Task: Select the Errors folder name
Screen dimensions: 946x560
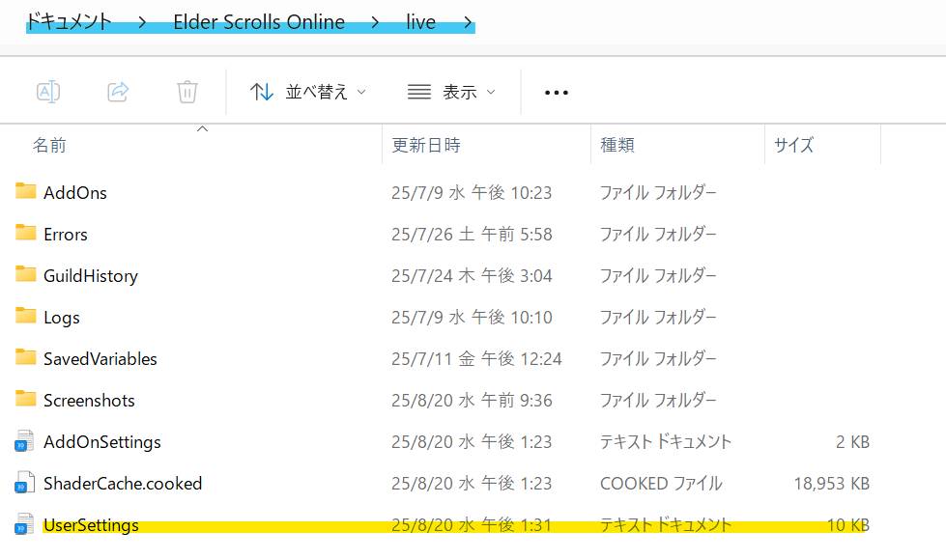Action: click(66, 235)
